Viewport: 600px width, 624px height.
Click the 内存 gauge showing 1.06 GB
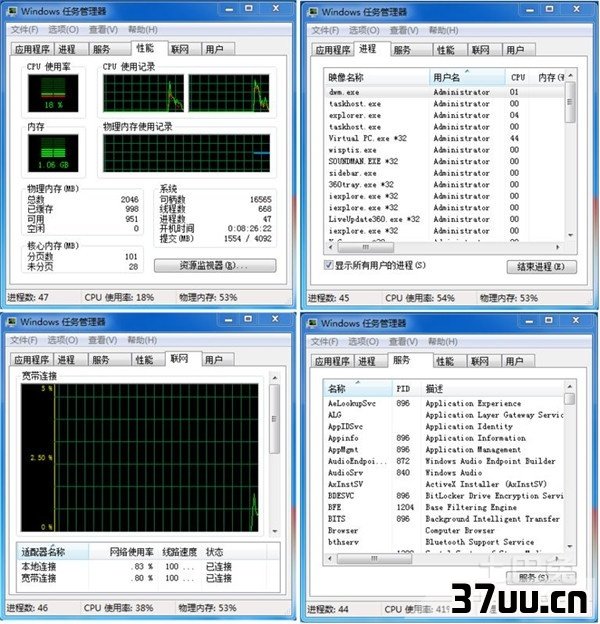(x=53, y=153)
